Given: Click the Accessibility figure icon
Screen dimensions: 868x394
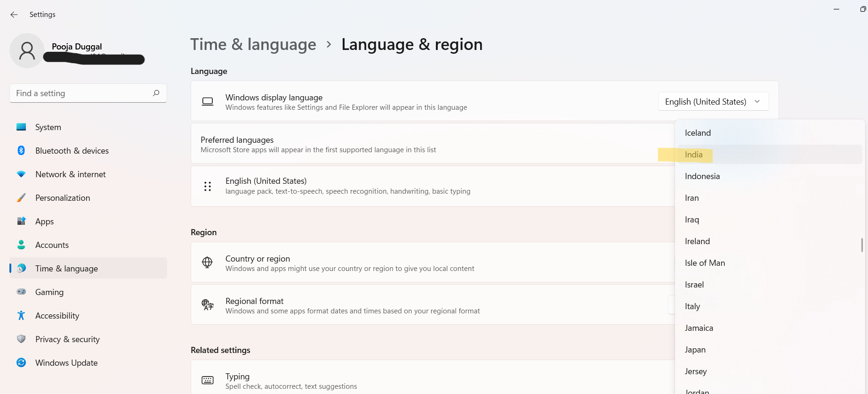Looking at the screenshot, I should click(21, 315).
